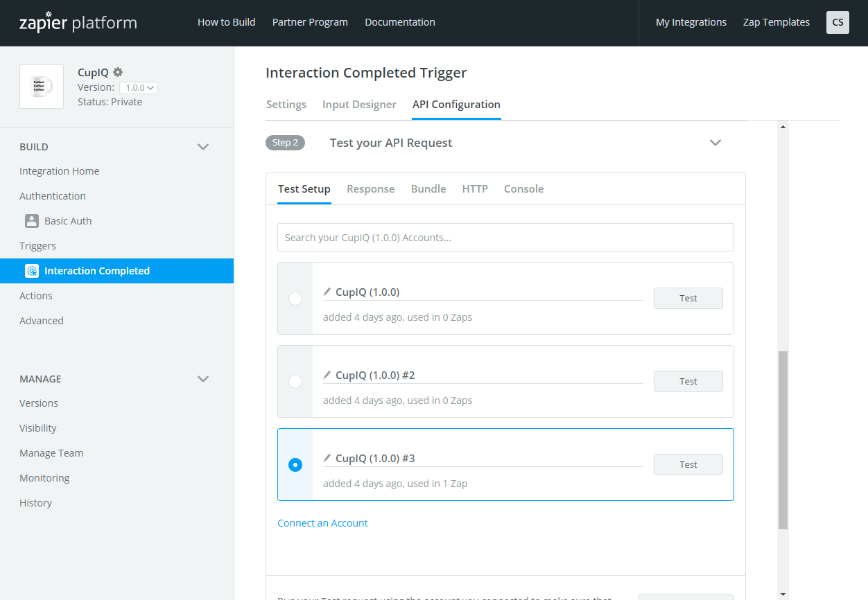Open the Console tab
868x600 pixels.
click(523, 189)
